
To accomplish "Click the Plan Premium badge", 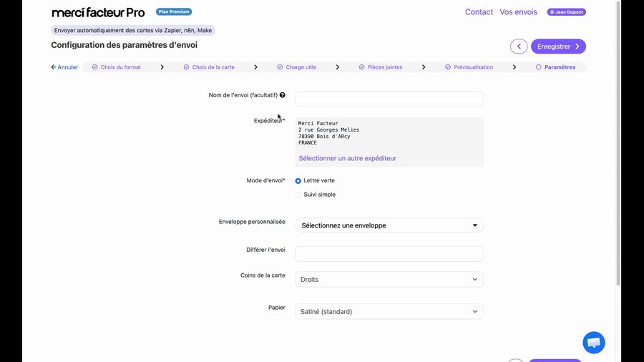I will pos(174,11).
